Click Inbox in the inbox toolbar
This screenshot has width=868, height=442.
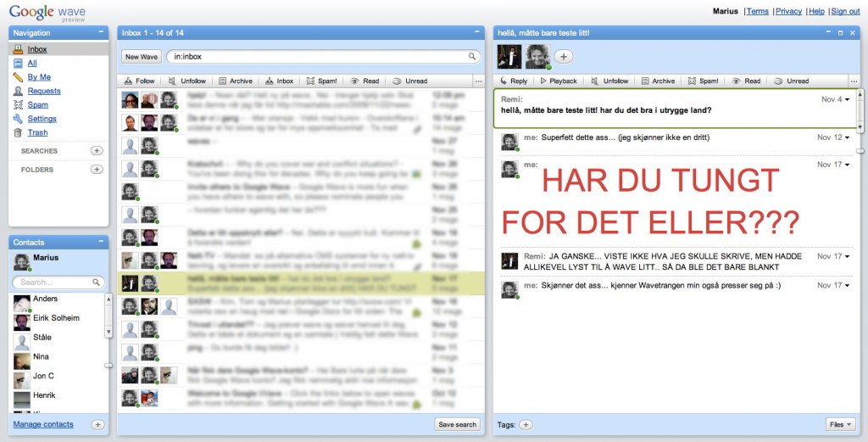[279, 81]
